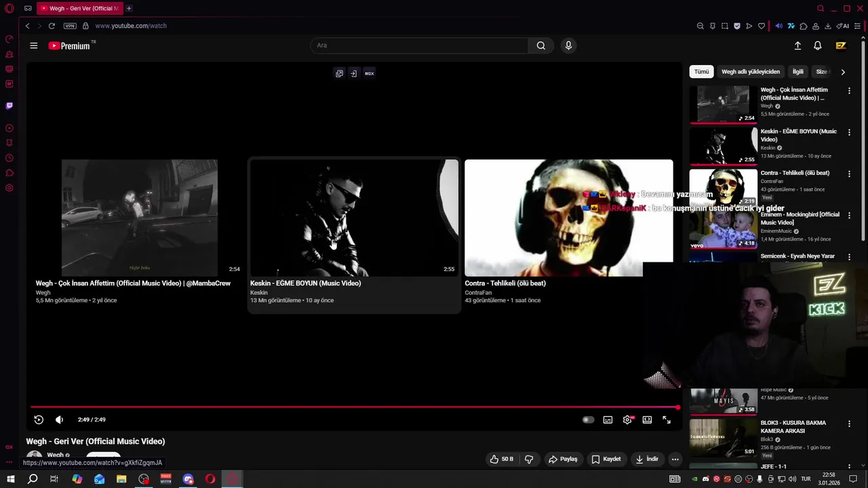Open options for Semicenk - Eyvah Neye Yarar video
This screenshot has height=488, width=868.
[849, 256]
